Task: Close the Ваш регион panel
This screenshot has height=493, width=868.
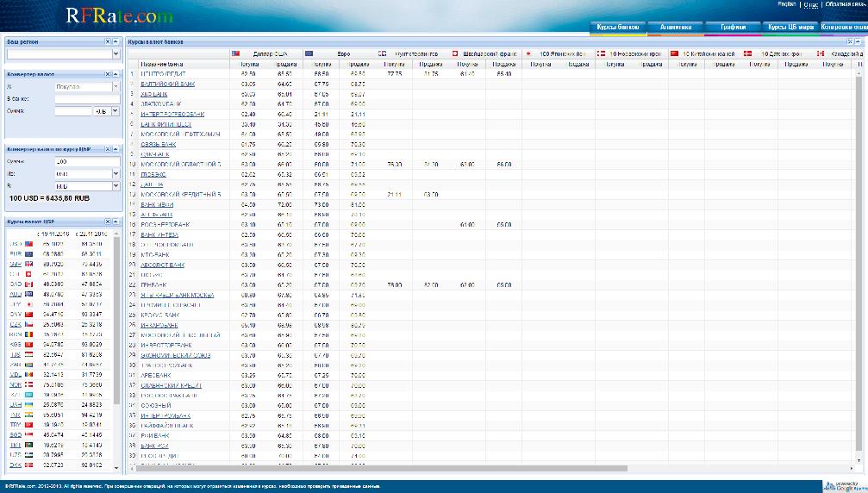Action: [108, 41]
